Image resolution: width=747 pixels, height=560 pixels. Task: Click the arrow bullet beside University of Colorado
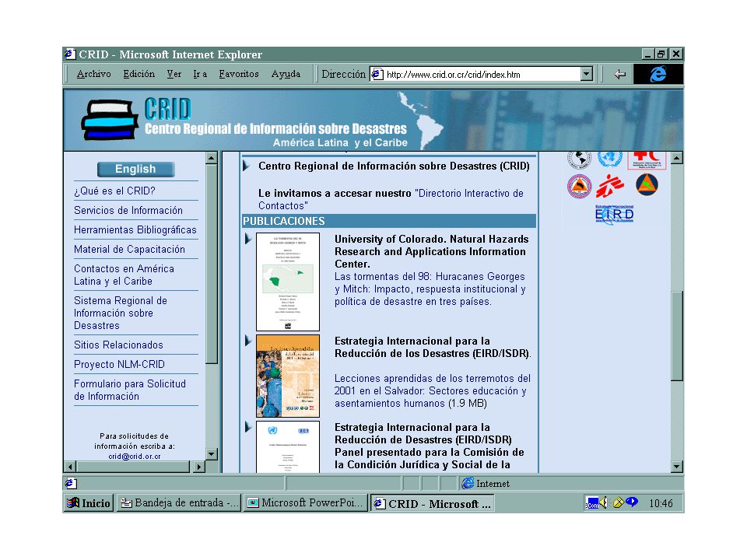point(247,239)
